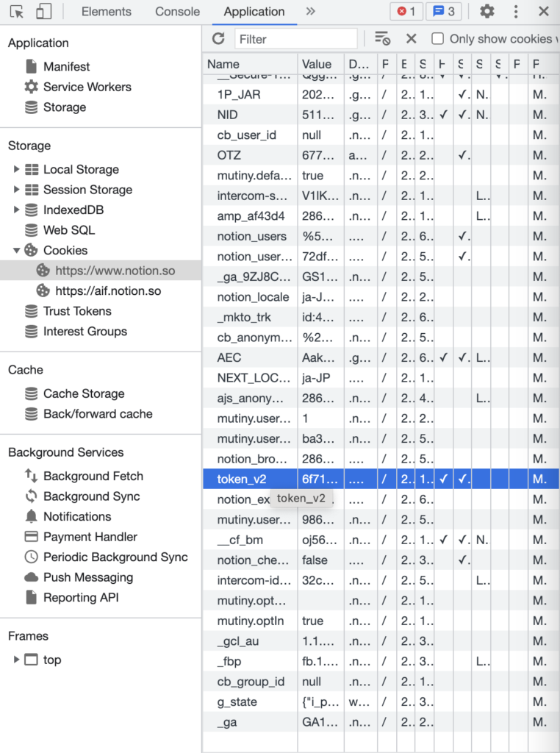The image size is (560, 753).
Task: Expand the IndexedDB tree item
Action: point(16,210)
